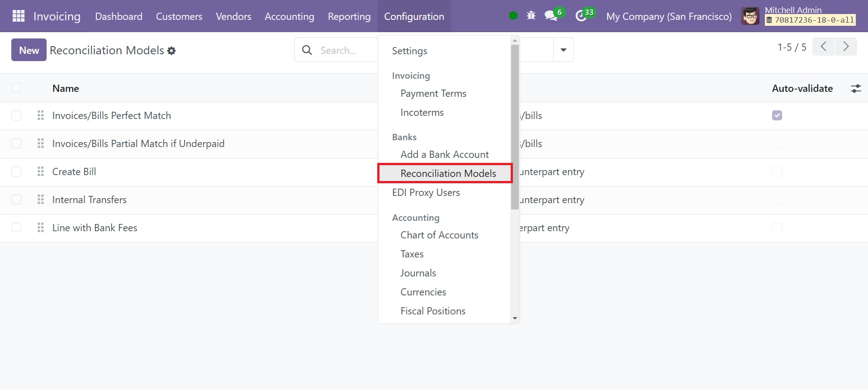Screen dimensions: 868x390
Task: Open Create Bill record
Action: (x=74, y=171)
